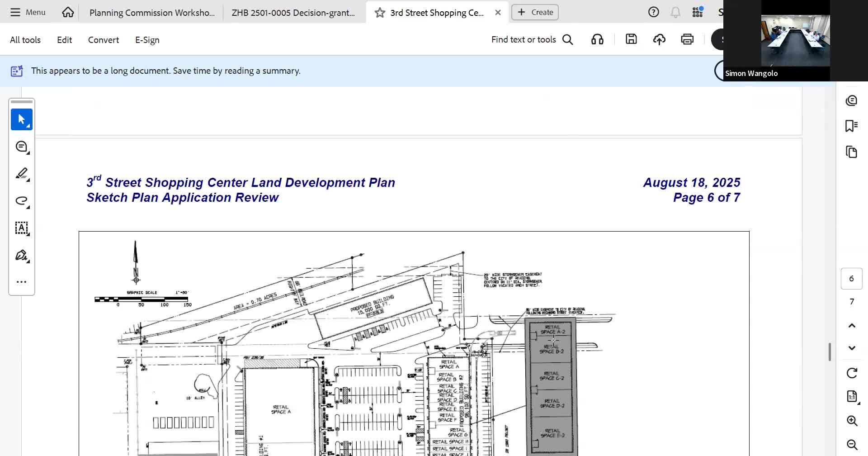This screenshot has width=868, height=456.
Task: Save the document with the floppy icon
Action: pos(631,40)
